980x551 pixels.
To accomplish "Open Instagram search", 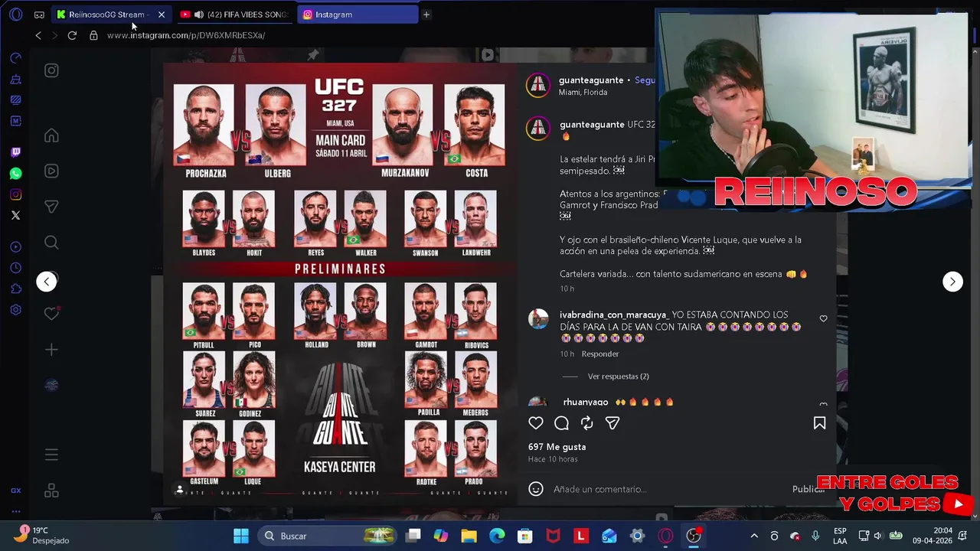I will click(51, 243).
